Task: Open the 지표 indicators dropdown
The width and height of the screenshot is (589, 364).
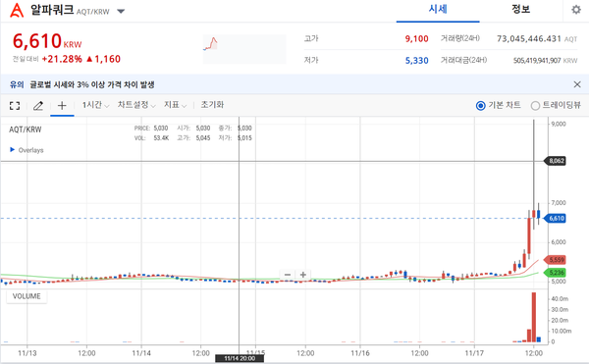Action: [x=175, y=105]
